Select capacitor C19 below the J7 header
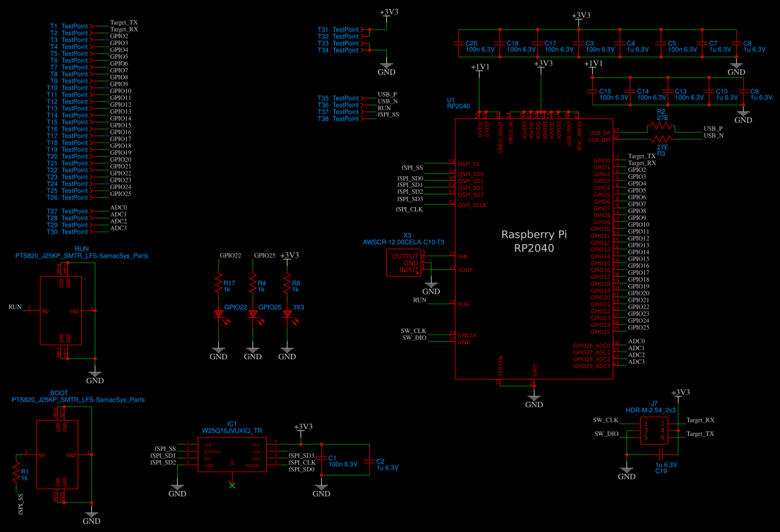This screenshot has width=780, height=532. click(x=661, y=454)
